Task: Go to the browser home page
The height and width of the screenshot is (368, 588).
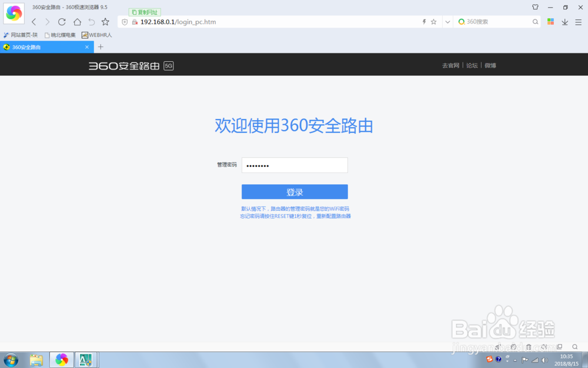Action: click(x=77, y=22)
